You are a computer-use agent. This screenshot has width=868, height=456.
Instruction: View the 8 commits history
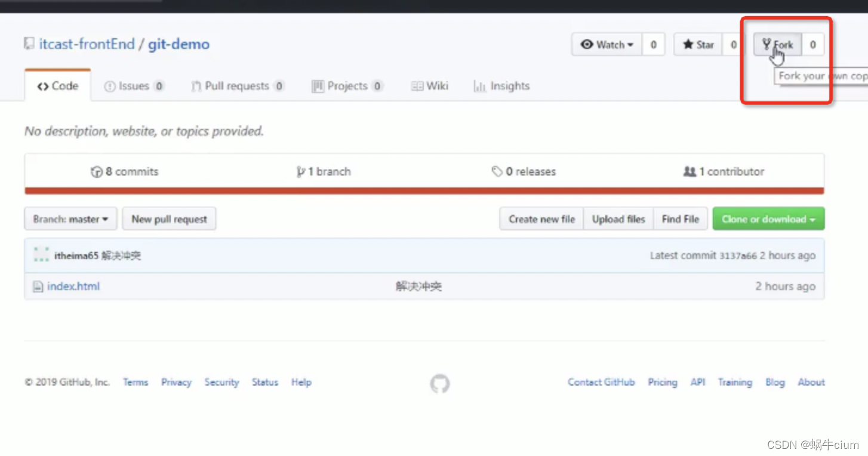pos(124,172)
